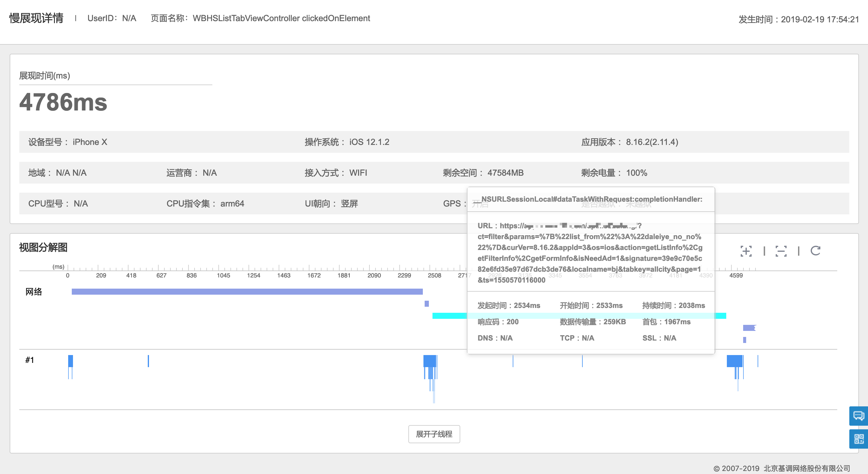Viewport: 868px width, 474px height.
Task: Click the small purple network bar near 2508ms
Action: click(x=426, y=304)
